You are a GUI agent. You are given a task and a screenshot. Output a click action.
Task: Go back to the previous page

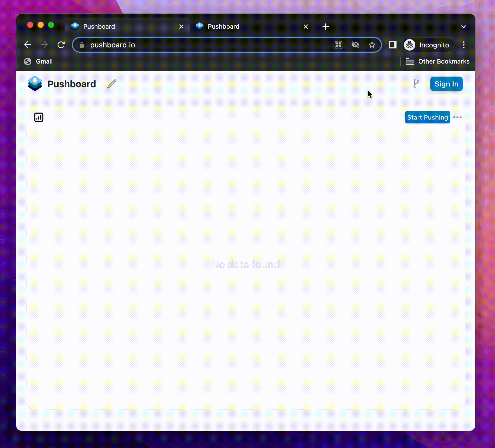coord(28,45)
